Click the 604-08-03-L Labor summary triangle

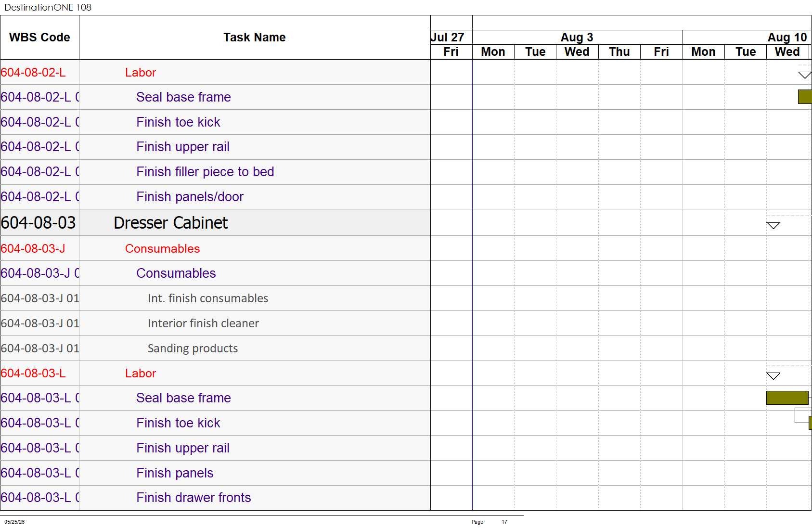click(x=773, y=376)
